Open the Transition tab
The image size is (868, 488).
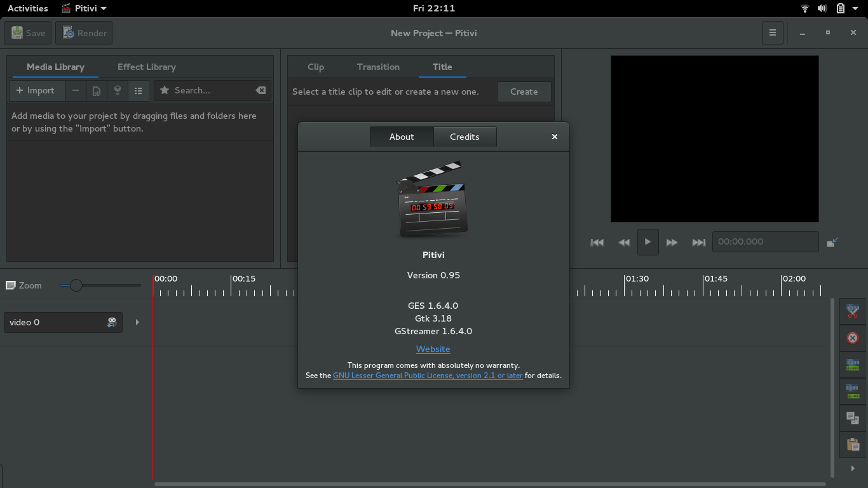378,67
